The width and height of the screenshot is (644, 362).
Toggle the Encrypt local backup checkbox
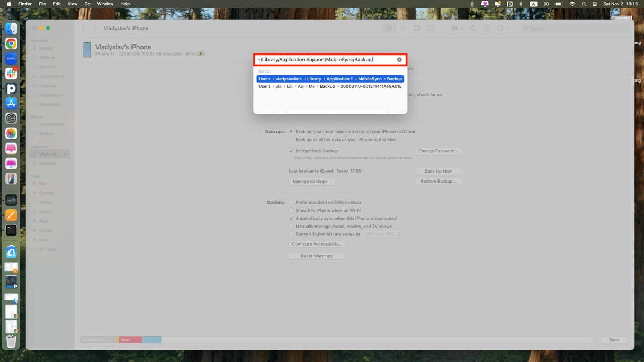click(x=291, y=151)
